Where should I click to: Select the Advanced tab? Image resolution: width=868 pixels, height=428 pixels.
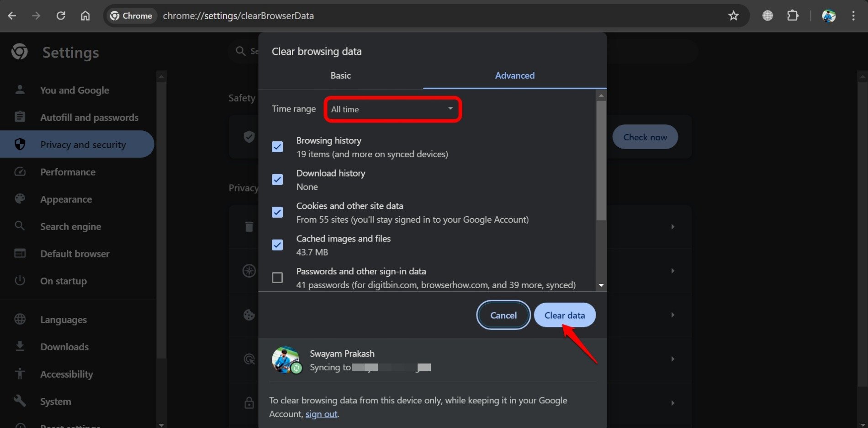514,75
